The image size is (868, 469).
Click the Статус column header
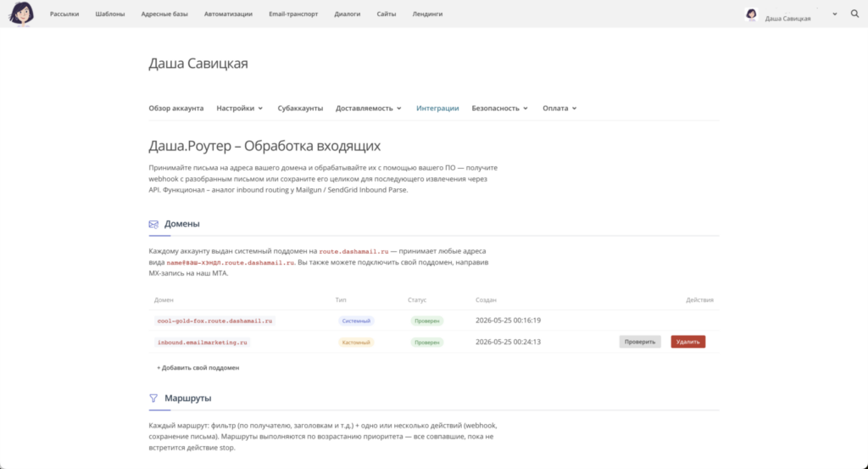click(x=417, y=299)
